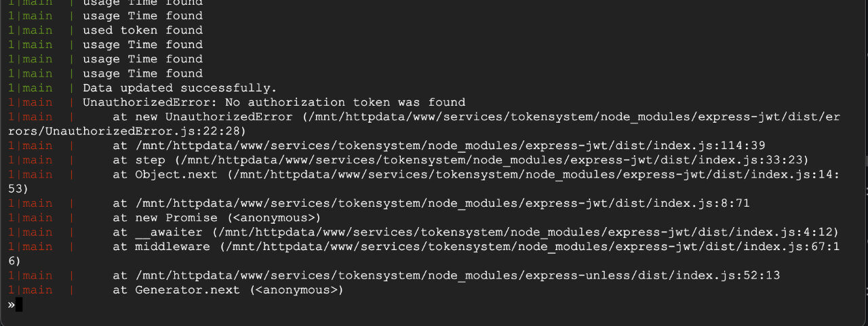The width and height of the screenshot is (868, 326).
Task: Click the "used token found" log entry
Action: 142,30
